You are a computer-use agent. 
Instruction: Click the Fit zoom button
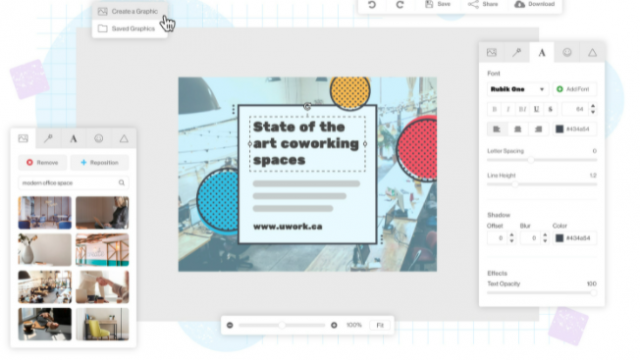pos(380,325)
